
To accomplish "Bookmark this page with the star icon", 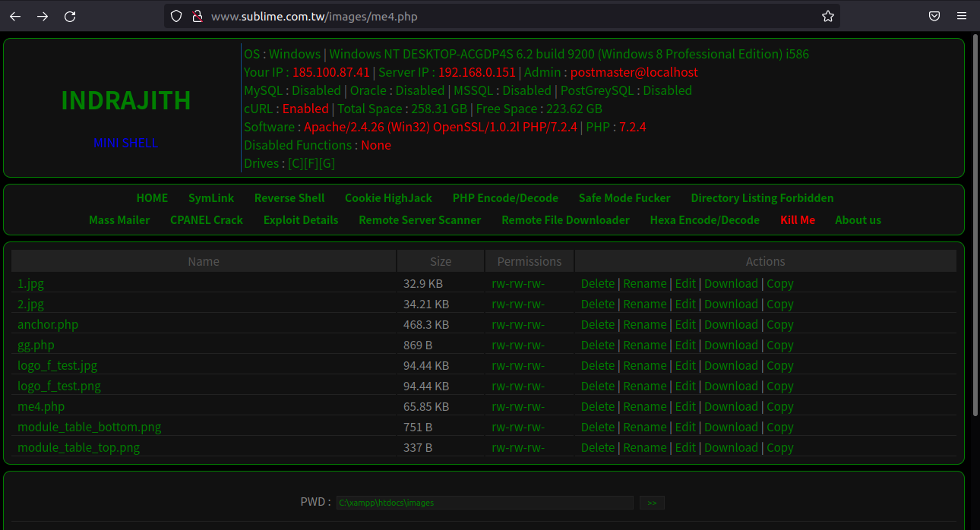I will point(828,16).
